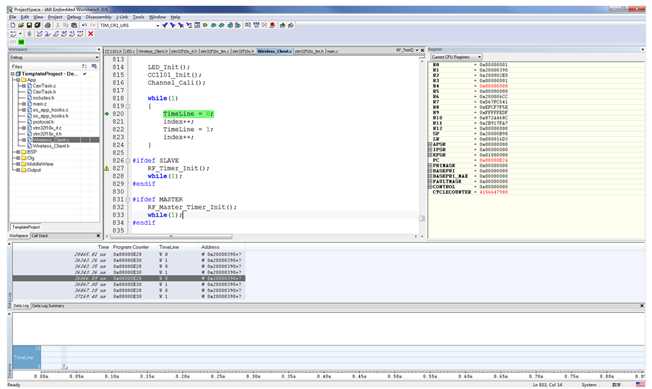Select the Data Log Summary tab
The image size is (652, 389).
tap(48, 306)
